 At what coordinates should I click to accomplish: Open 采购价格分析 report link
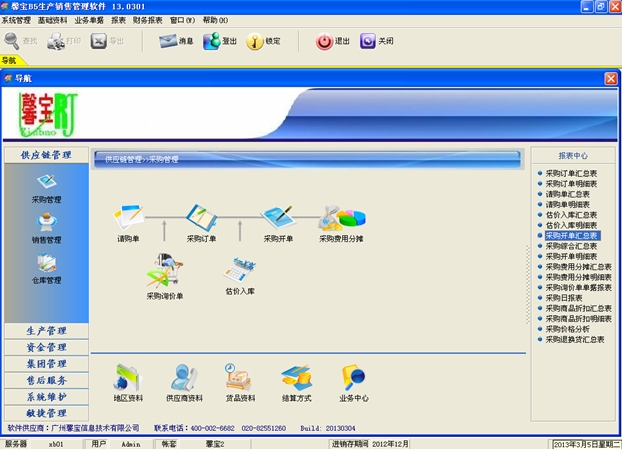567,329
